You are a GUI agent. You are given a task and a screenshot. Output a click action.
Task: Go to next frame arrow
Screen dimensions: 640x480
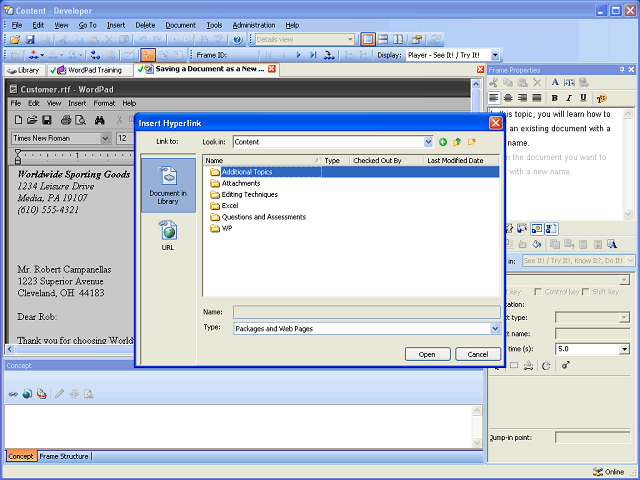298,55
